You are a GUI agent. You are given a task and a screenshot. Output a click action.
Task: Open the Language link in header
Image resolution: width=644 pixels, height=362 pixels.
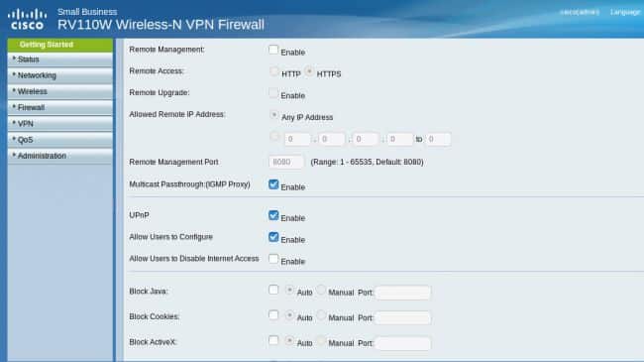point(625,12)
